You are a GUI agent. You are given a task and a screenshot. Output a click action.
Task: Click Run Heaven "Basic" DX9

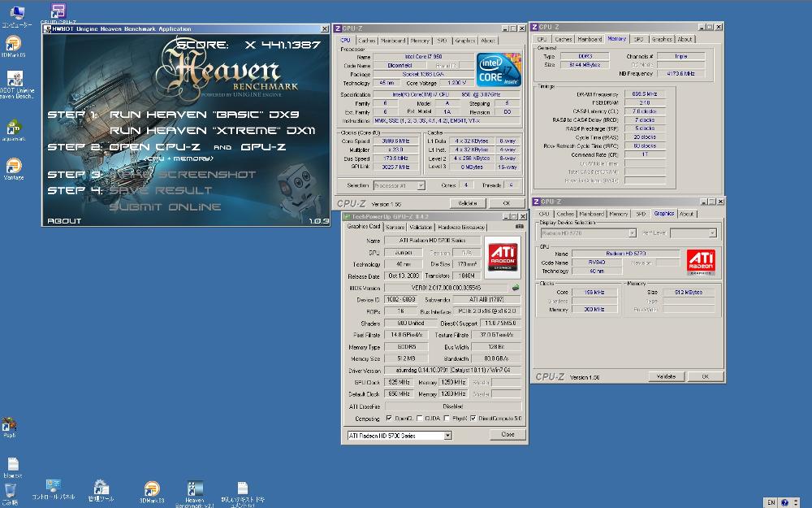coord(204,115)
